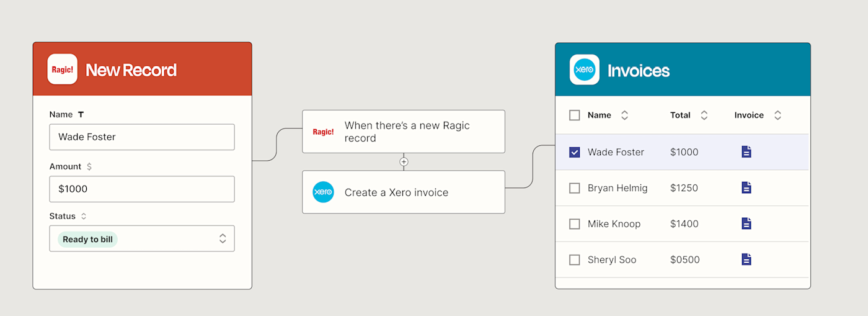
Task: Click the '$0500' total cell
Action: point(685,260)
